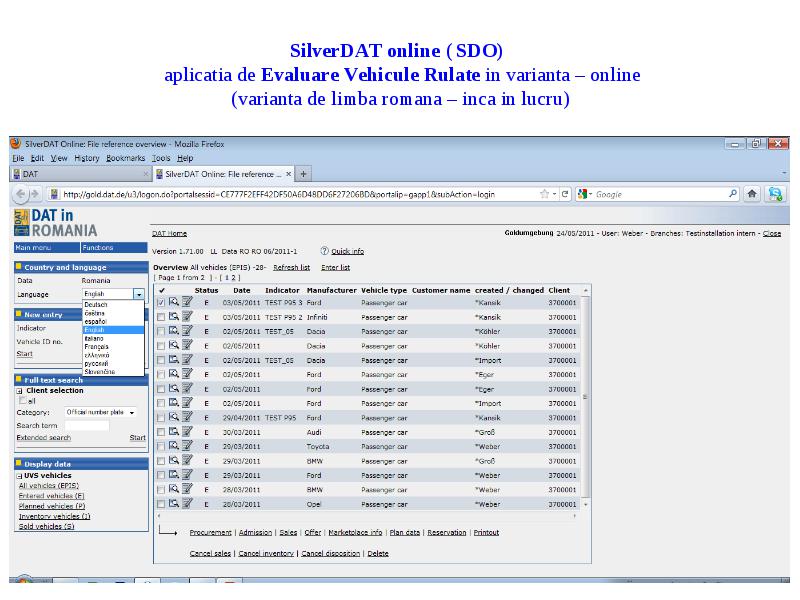Bookmark page with the star icon
This screenshot has height=600, width=800.
click(544, 194)
